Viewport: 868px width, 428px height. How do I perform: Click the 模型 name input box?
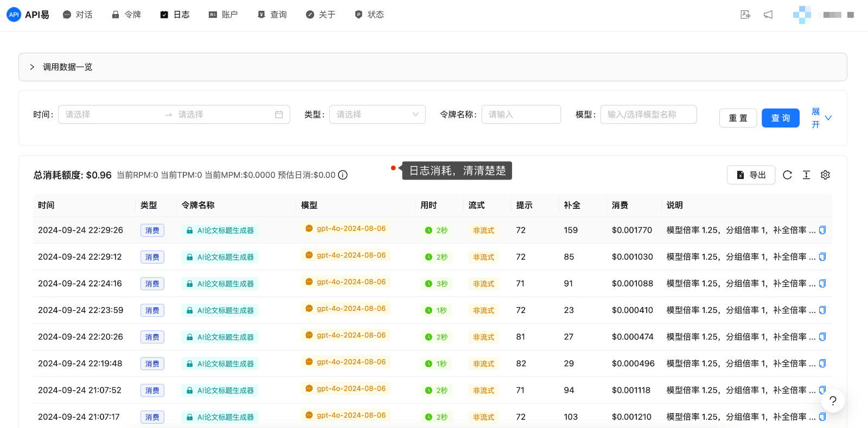pos(648,114)
